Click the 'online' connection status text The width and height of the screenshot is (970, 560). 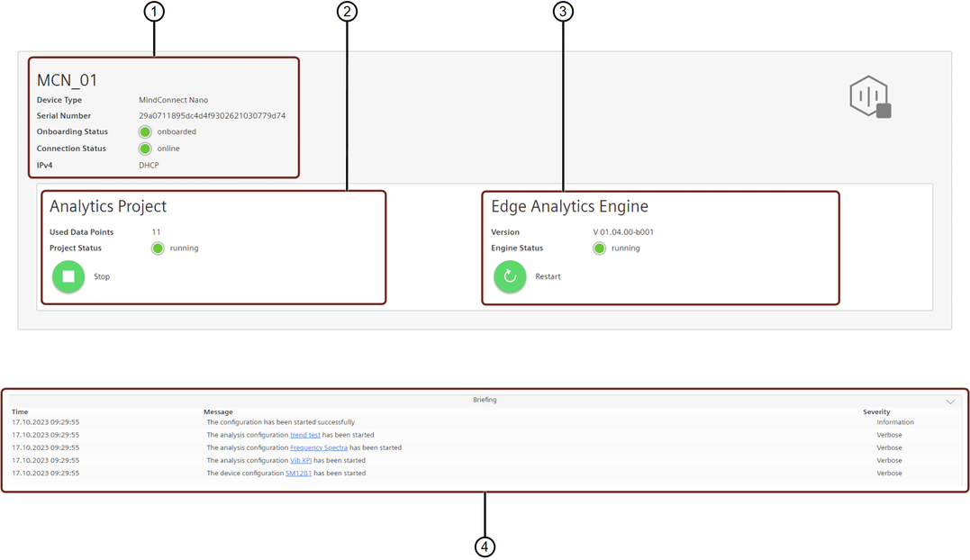click(x=168, y=149)
